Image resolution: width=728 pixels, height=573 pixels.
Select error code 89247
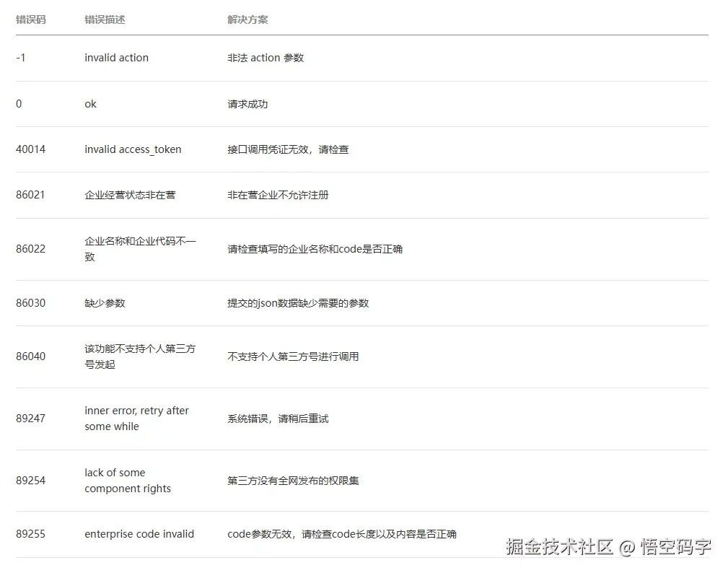click(30, 419)
